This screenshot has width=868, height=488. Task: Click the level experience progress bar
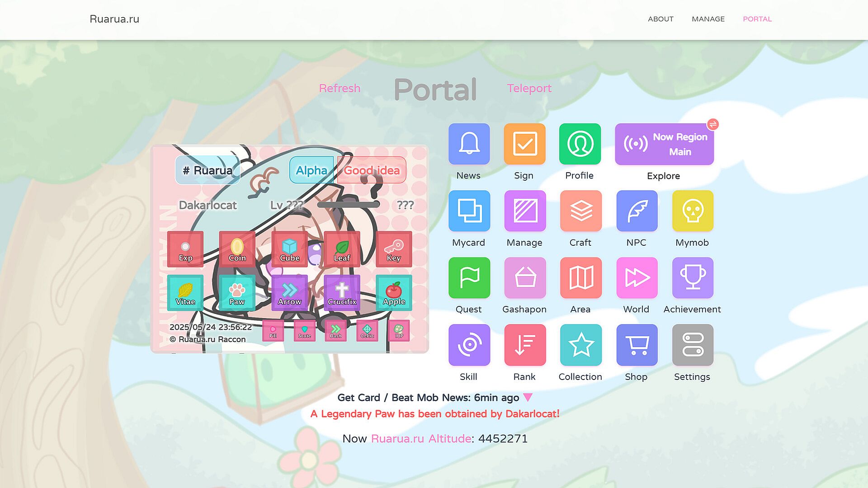pyautogui.click(x=349, y=205)
